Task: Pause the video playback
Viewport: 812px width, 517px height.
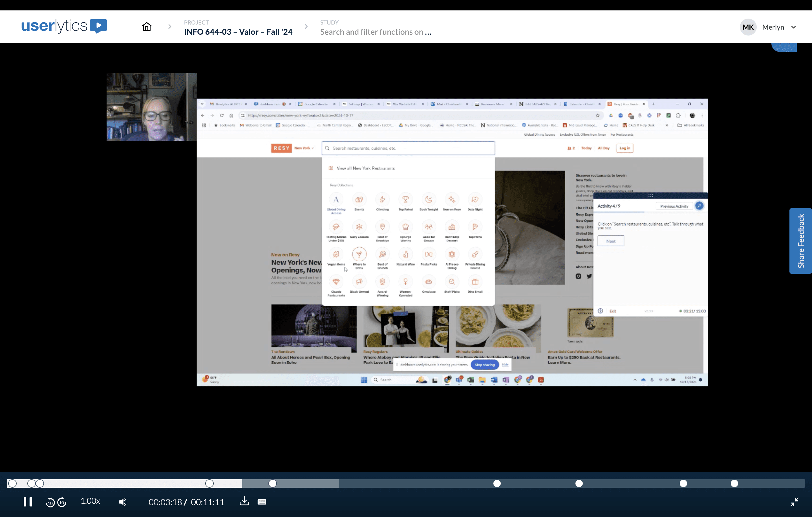Action: [28, 502]
